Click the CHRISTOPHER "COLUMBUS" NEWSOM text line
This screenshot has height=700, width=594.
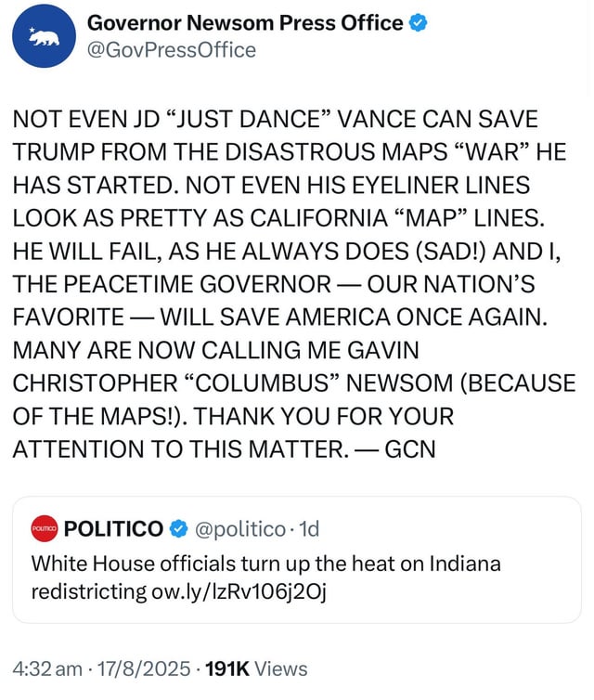[293, 382]
